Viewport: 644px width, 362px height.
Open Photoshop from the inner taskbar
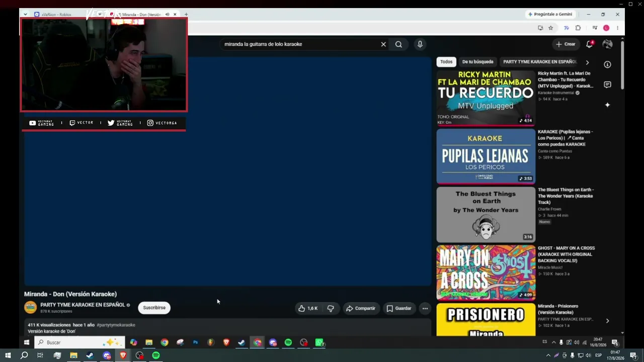point(195,342)
